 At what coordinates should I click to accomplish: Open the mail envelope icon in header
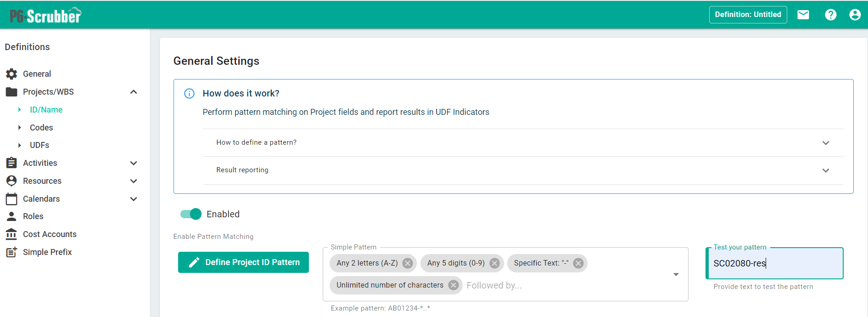click(803, 15)
